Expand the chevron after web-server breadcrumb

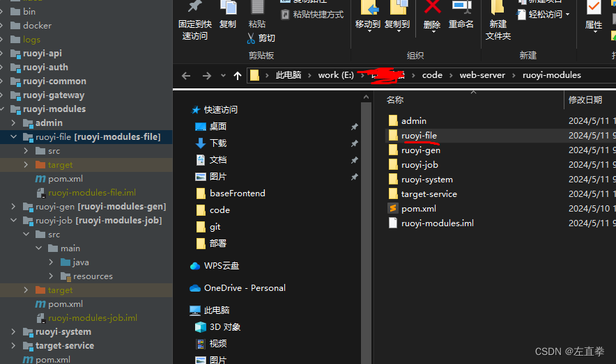(x=514, y=75)
